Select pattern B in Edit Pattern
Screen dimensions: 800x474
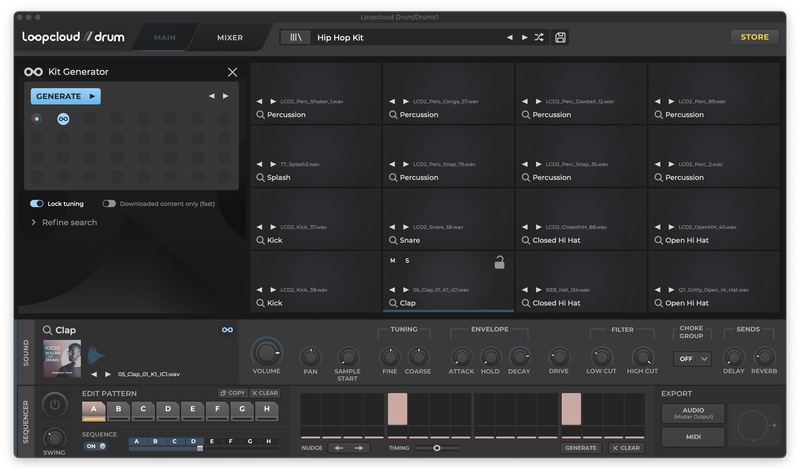pos(118,409)
